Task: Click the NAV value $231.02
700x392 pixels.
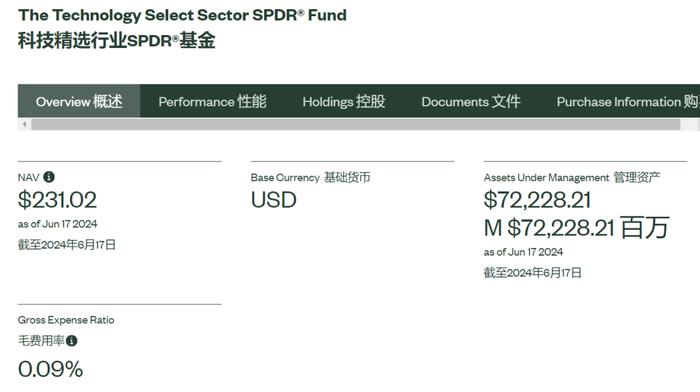Action: (57, 200)
